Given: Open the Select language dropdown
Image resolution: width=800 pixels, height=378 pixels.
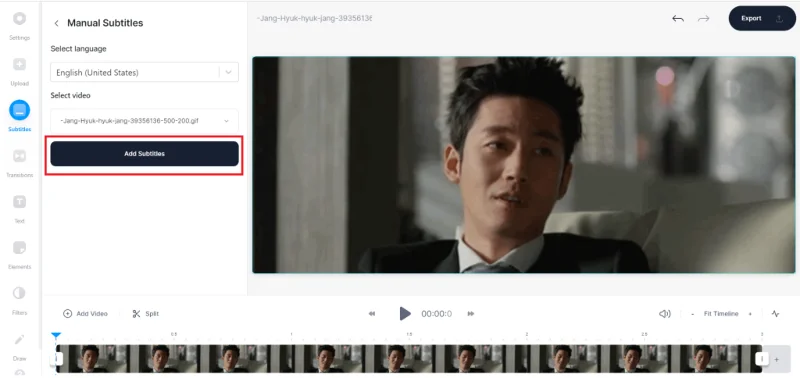Looking at the screenshot, I should tap(144, 72).
